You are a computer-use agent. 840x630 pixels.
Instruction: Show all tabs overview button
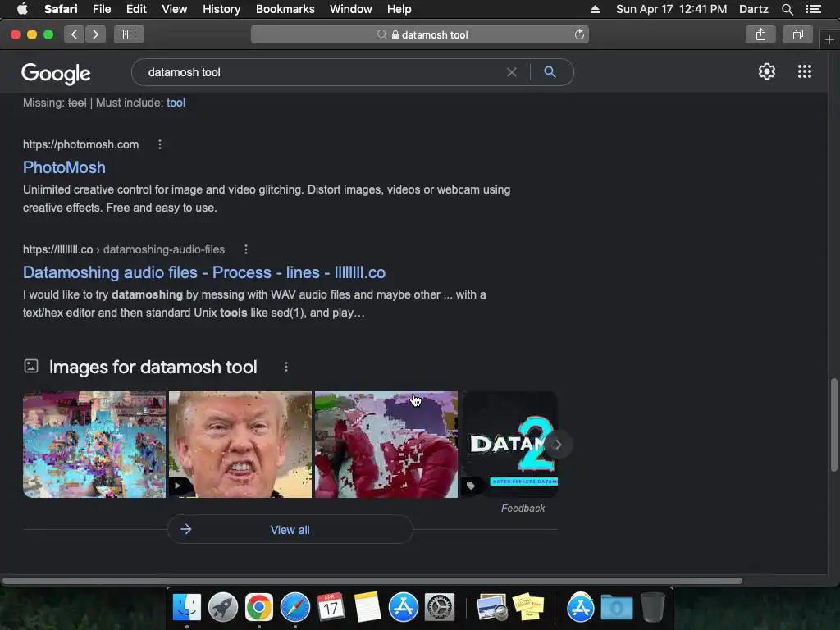(x=797, y=34)
